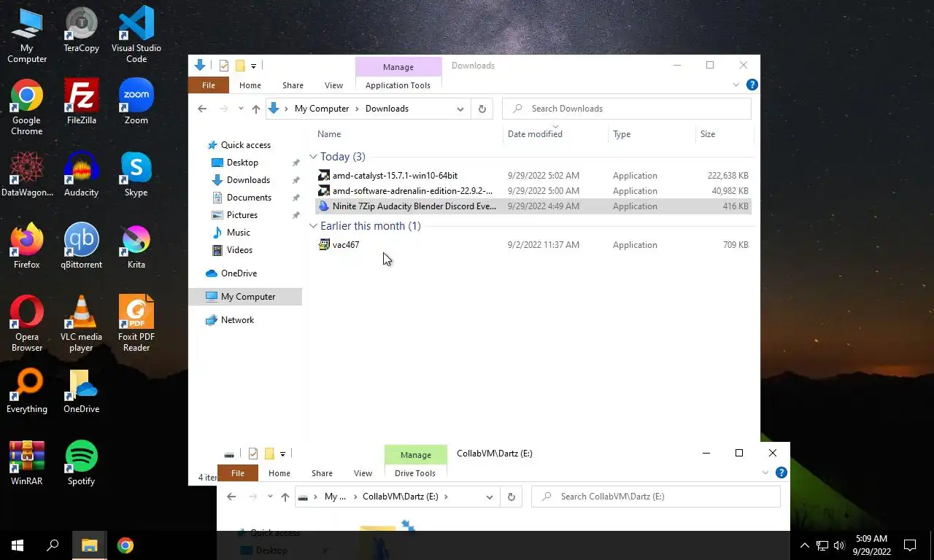Refresh the Downloads folder view
The image size is (934, 560).
tap(482, 109)
